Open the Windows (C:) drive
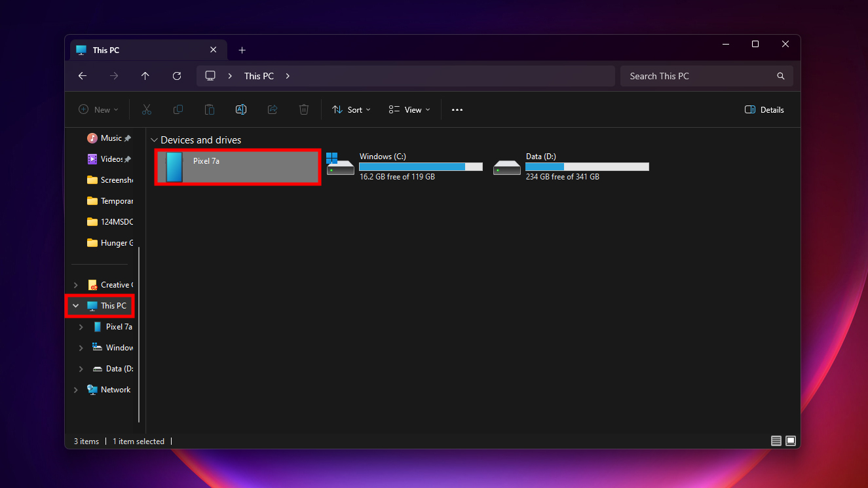 tap(405, 166)
